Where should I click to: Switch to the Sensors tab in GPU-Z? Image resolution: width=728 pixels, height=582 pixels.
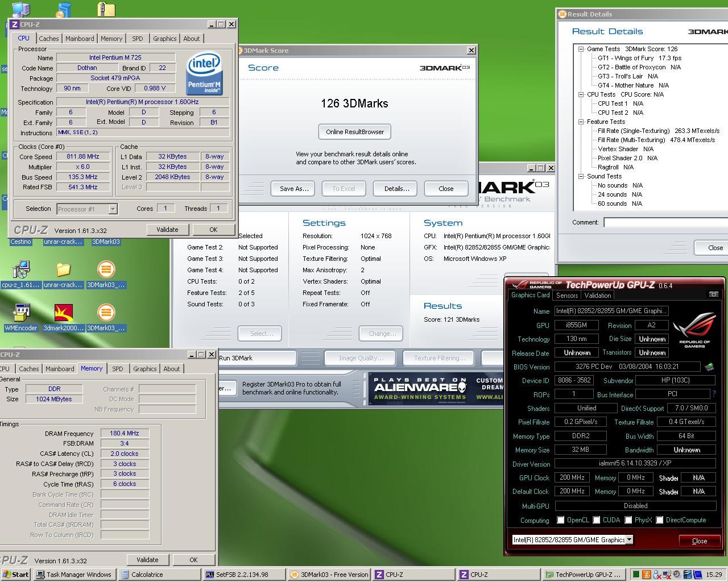[x=567, y=296]
